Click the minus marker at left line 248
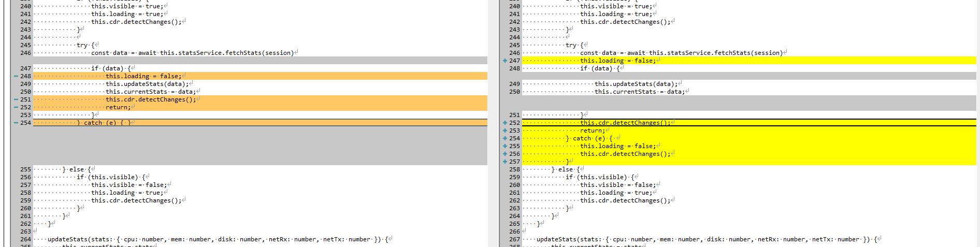 (x=16, y=76)
